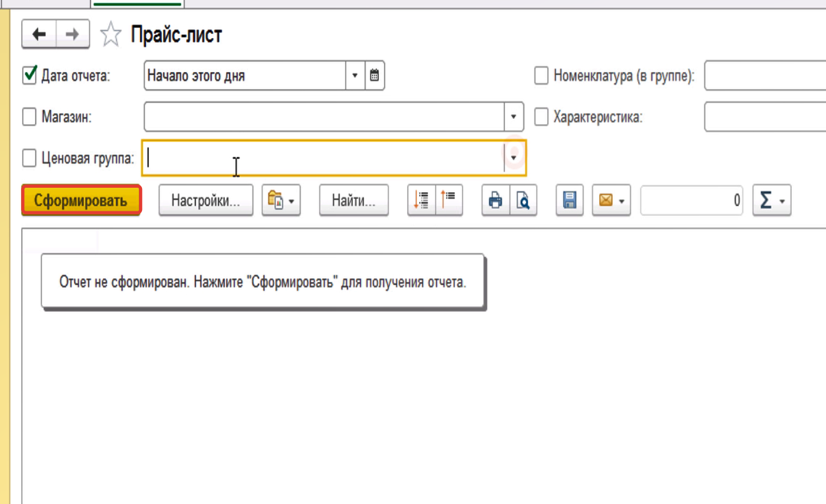Open print preview of the report
The image size is (826, 504).
[x=523, y=201]
